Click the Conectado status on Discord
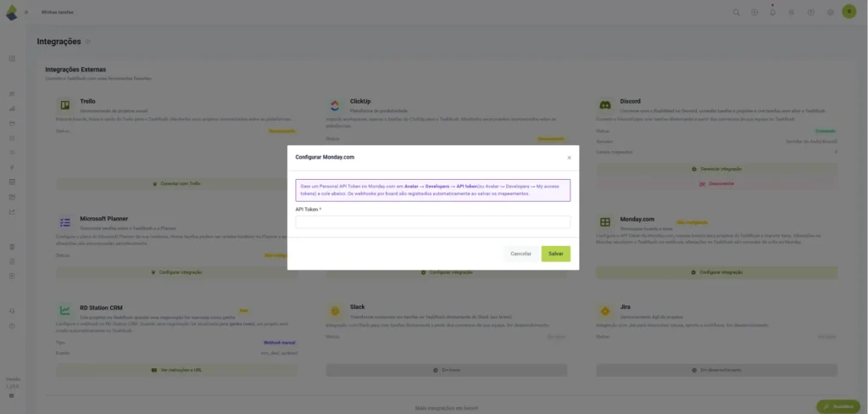The image size is (868, 414). click(826, 131)
